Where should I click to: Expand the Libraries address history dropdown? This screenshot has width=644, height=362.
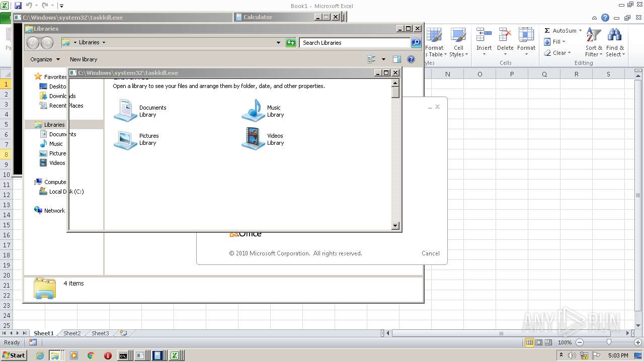pos(278,43)
